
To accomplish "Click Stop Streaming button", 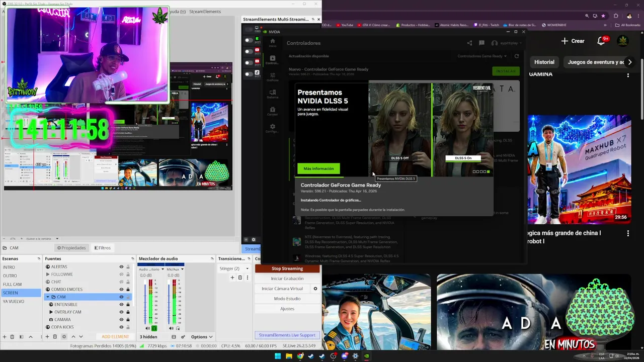I will click(287, 268).
